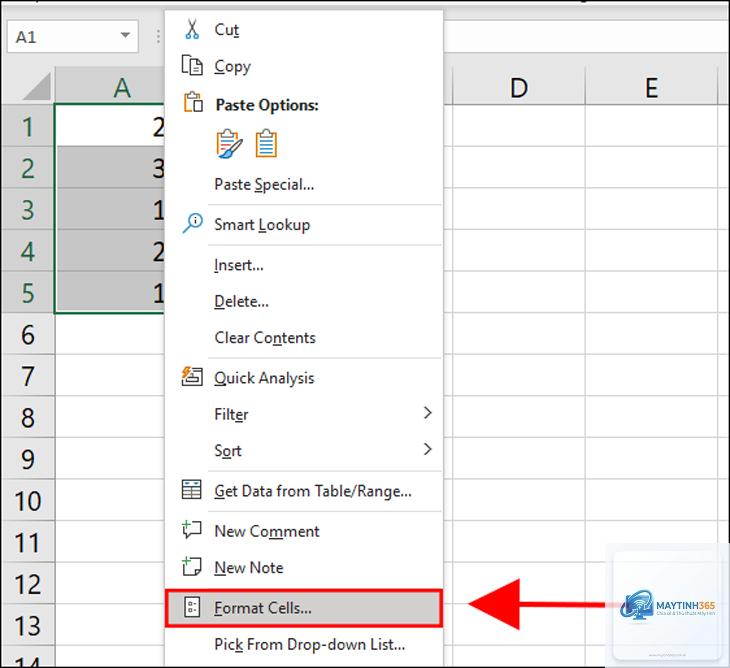This screenshot has height=668, width=730.
Task: Select column A header
Action: click(x=110, y=87)
